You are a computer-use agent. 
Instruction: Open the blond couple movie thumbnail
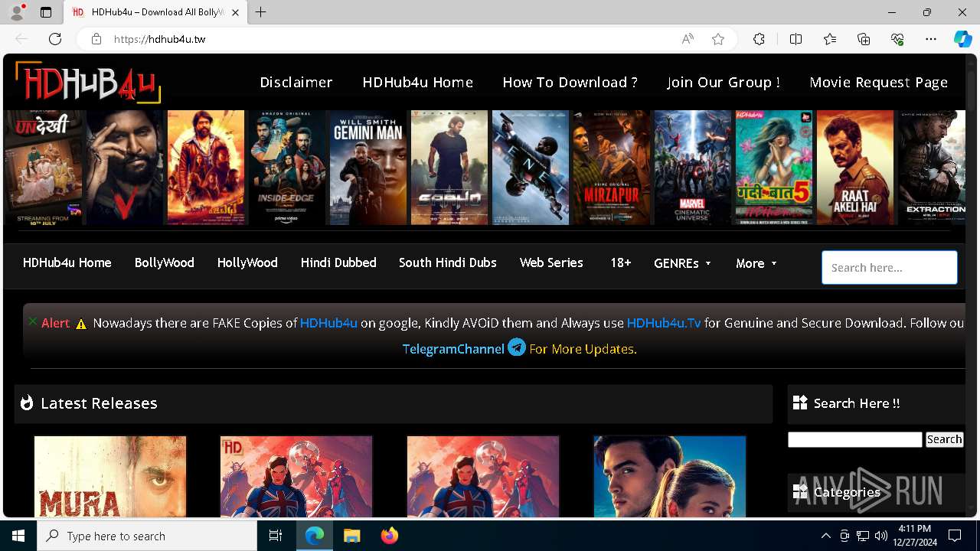[670, 477]
